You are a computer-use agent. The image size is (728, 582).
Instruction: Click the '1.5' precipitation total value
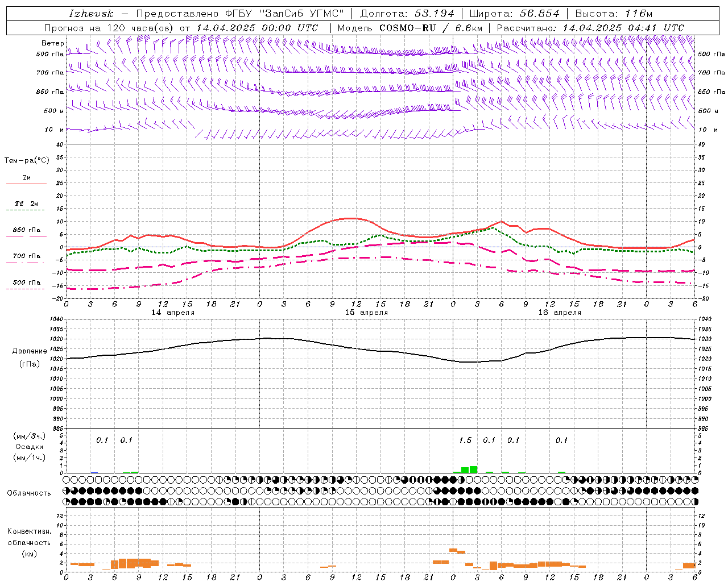point(465,440)
